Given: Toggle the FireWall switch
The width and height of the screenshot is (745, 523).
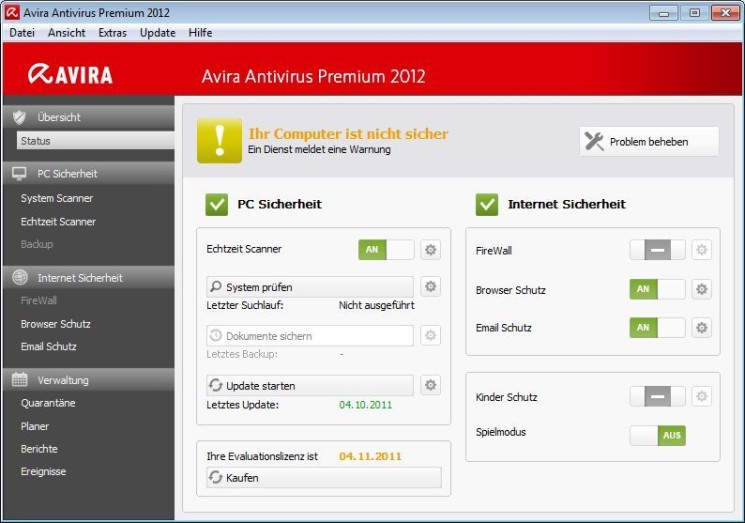Looking at the screenshot, I should (658, 250).
